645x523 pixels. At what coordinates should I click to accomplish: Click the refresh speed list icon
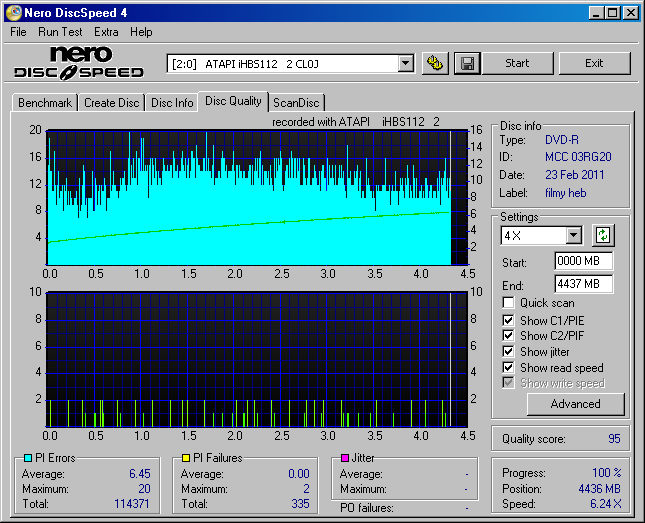pos(603,235)
